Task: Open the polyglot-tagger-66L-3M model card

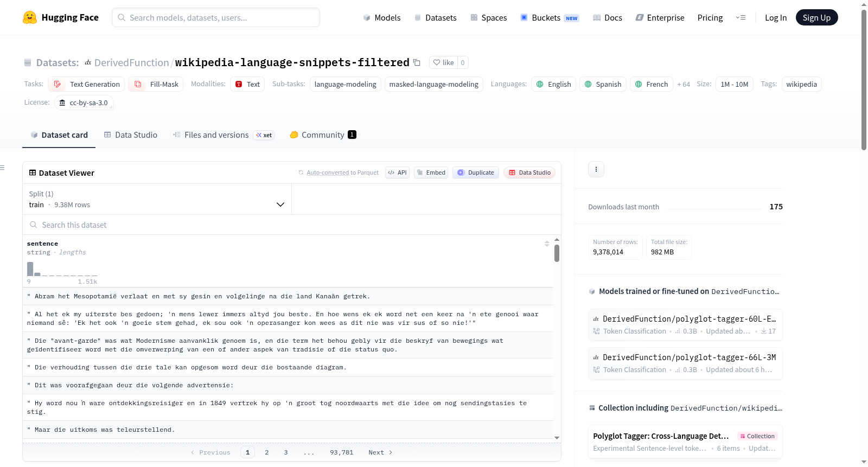Action: 685,363
